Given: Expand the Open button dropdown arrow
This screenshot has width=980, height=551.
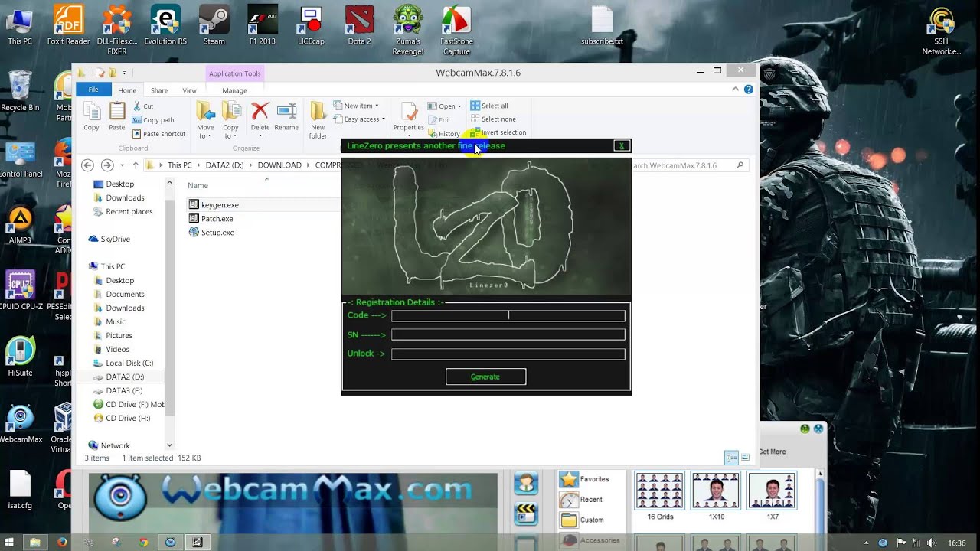Looking at the screenshot, I should (x=459, y=106).
